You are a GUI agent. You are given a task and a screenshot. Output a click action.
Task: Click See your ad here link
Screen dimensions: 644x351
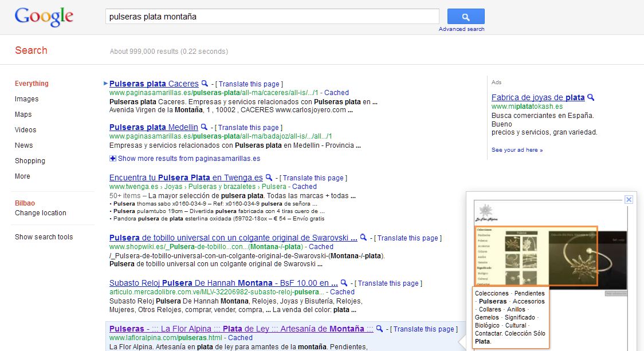coord(517,150)
